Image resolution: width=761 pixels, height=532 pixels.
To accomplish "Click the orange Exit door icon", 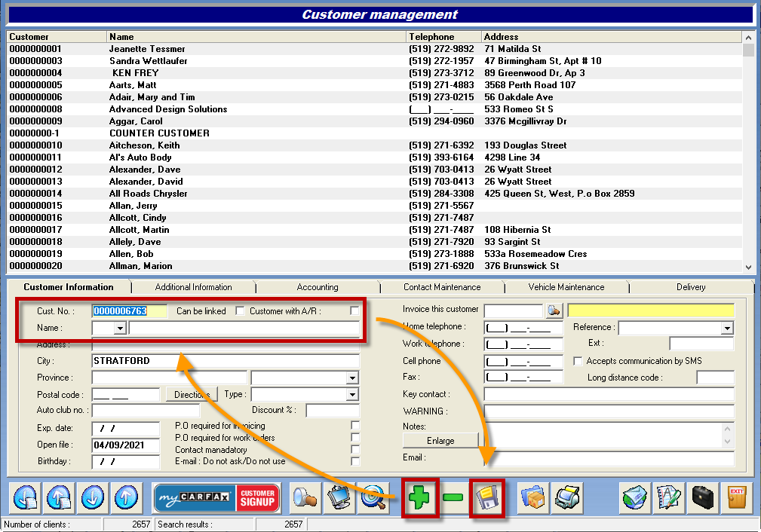I will [x=737, y=497].
